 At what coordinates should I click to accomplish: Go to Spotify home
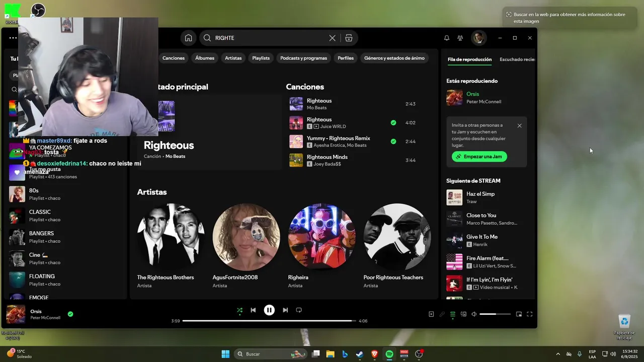tap(188, 38)
